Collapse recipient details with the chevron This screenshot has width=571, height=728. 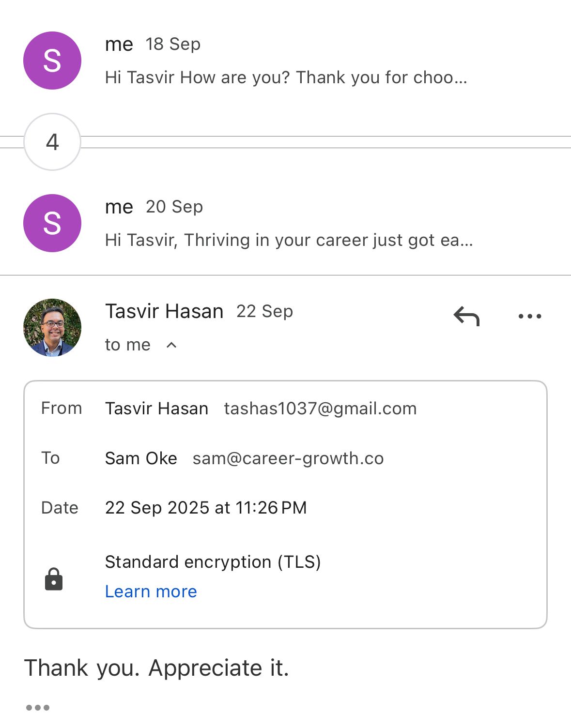click(x=171, y=345)
